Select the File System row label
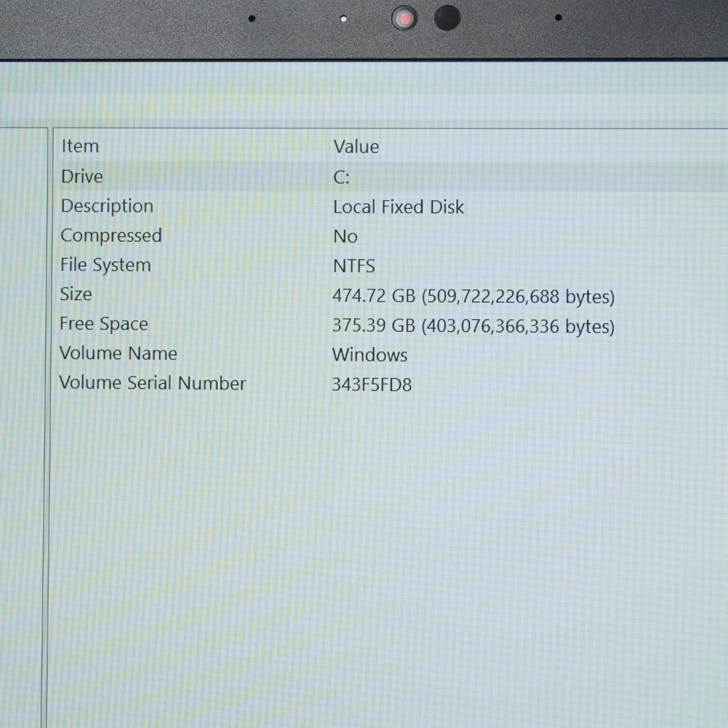This screenshot has height=728, width=728. point(106,265)
